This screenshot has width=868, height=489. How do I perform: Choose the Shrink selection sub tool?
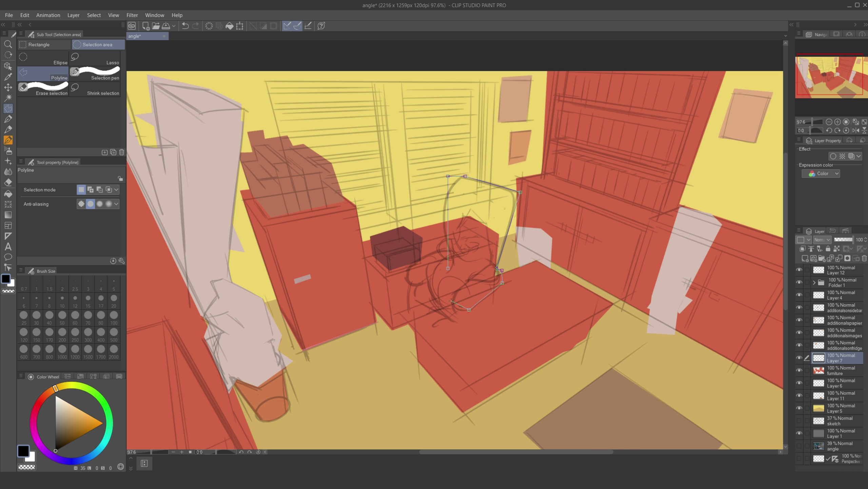click(x=95, y=89)
